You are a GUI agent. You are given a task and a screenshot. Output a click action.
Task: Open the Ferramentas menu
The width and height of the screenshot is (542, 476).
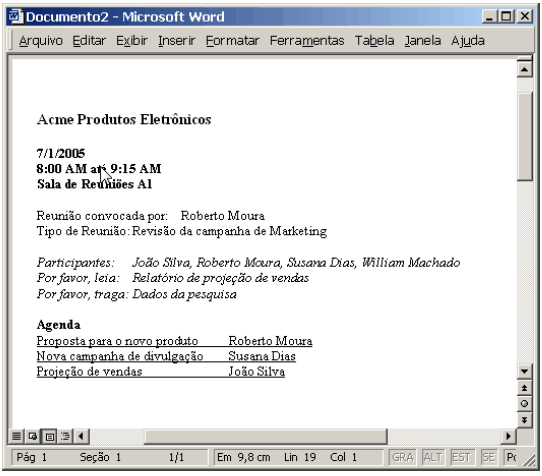coord(307,41)
